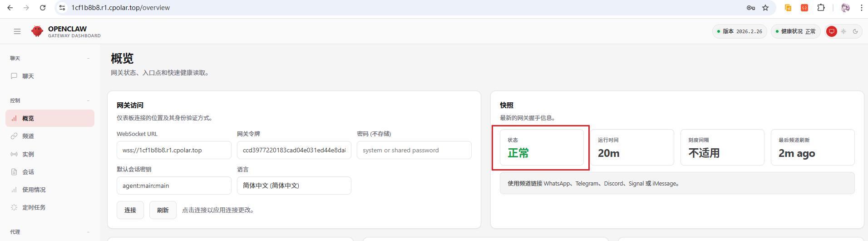Switch to system theme monitor icon

pyautogui.click(x=831, y=31)
